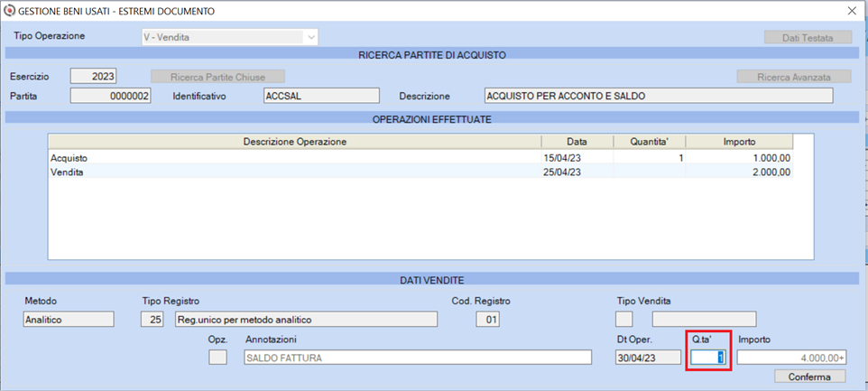Click the Importo field showing 4.000,00+
This screenshot has height=391, width=868.
(x=791, y=358)
